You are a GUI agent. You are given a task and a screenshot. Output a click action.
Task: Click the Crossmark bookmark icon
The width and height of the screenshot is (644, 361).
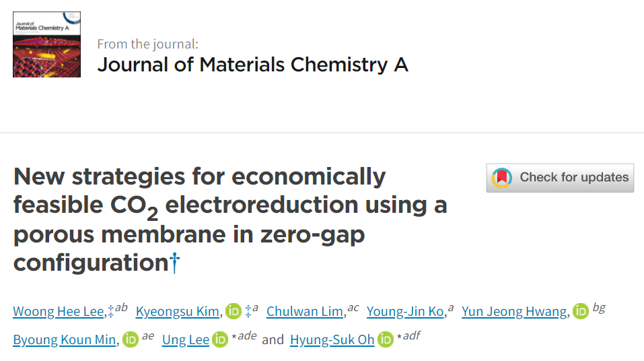[x=502, y=178]
